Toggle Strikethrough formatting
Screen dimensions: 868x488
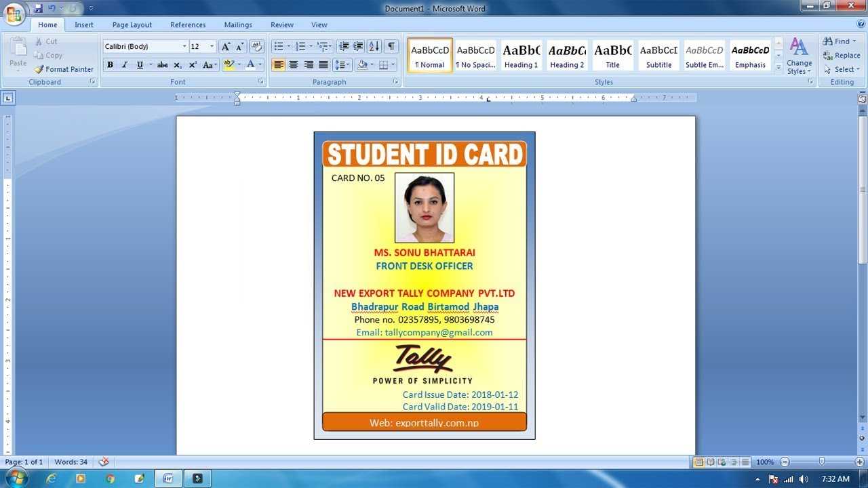(162, 65)
